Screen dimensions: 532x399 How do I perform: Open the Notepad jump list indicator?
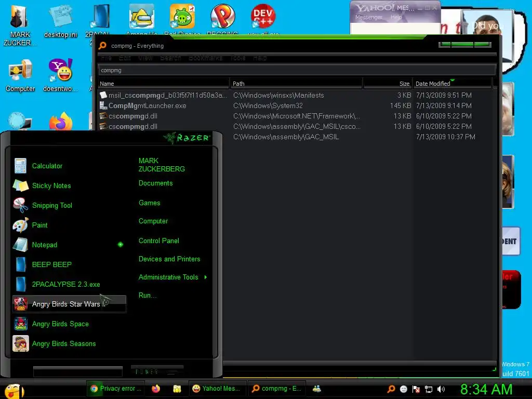click(121, 245)
